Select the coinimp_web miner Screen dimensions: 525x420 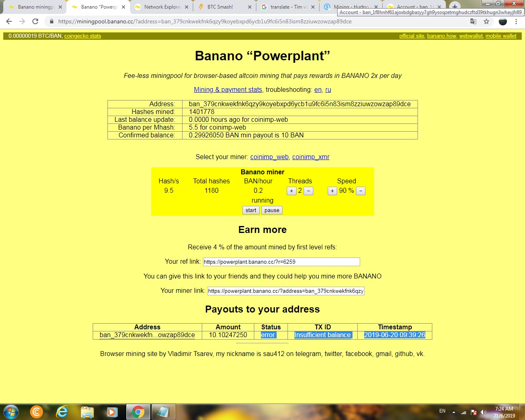pyautogui.click(x=269, y=157)
